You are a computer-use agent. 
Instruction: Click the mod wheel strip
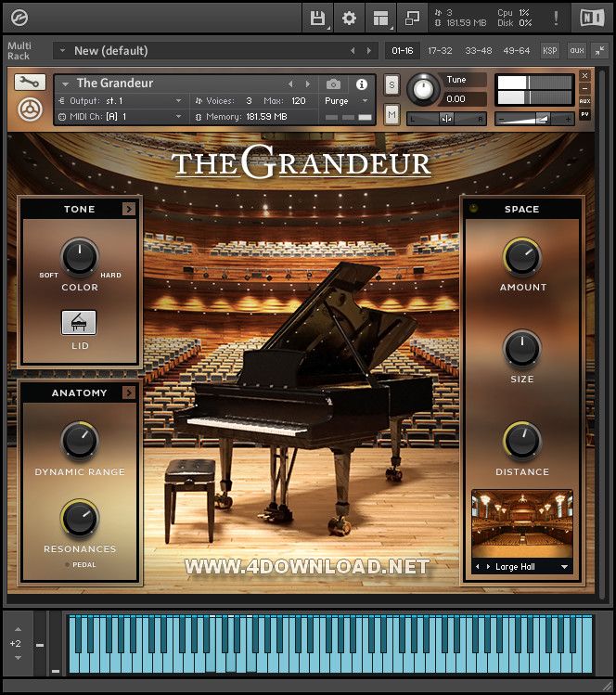click(56, 643)
